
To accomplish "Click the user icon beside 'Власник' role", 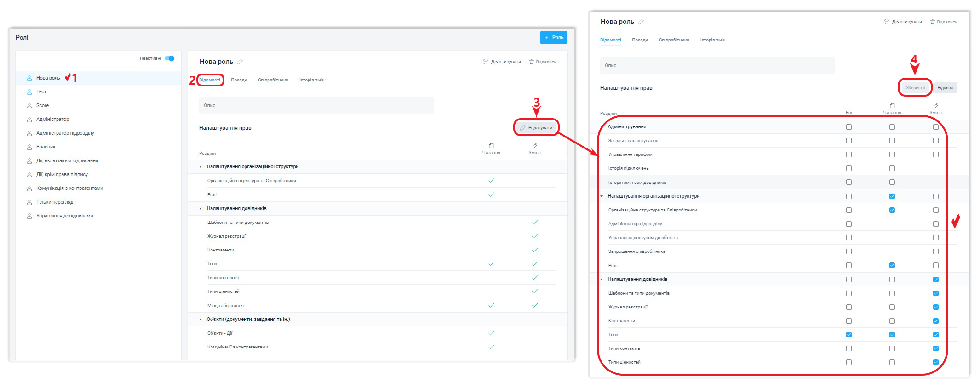I will point(29,147).
